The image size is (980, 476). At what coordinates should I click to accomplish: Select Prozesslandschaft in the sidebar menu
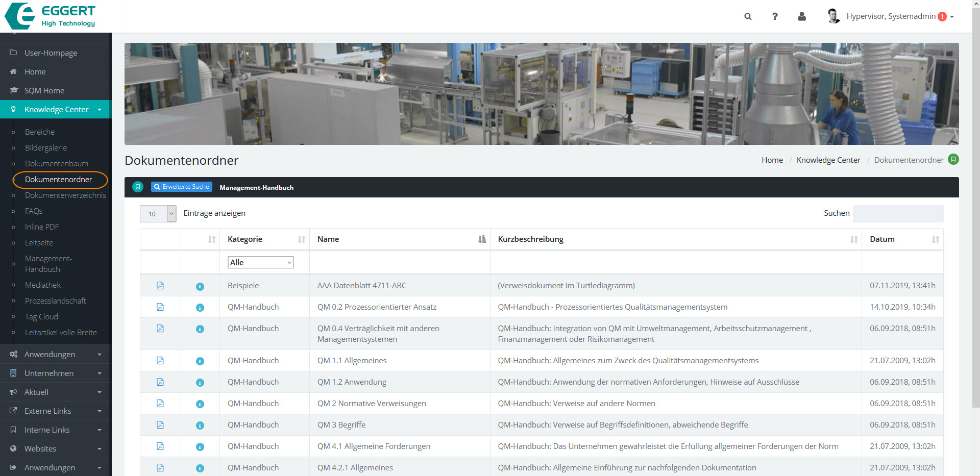[x=55, y=301]
